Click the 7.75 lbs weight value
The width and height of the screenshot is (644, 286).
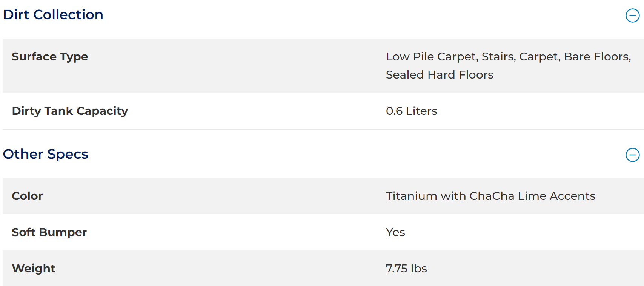tap(406, 269)
